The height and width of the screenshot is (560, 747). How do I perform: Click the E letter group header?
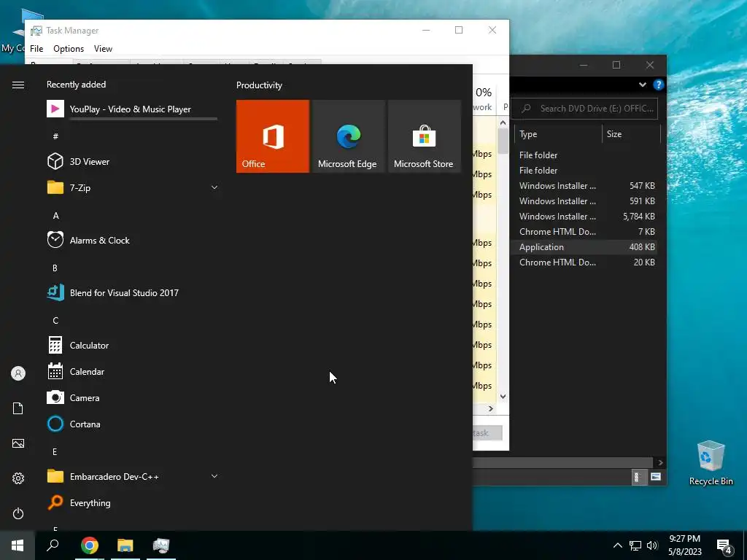55,451
